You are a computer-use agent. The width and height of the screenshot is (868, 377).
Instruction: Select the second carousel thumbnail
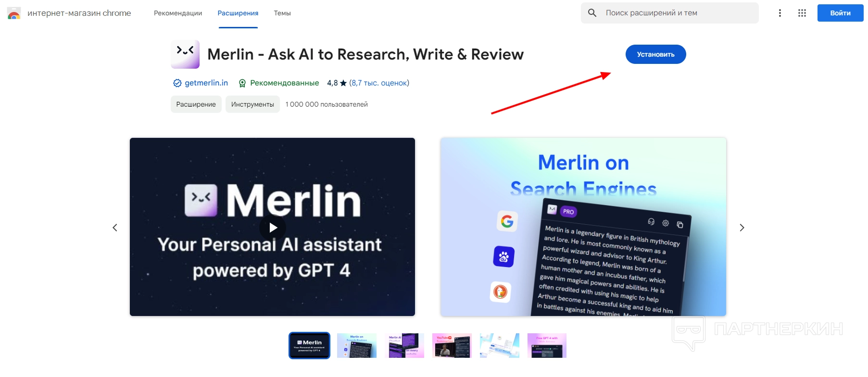357,345
